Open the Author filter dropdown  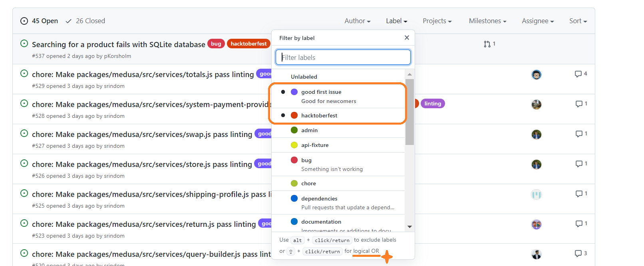pos(358,21)
